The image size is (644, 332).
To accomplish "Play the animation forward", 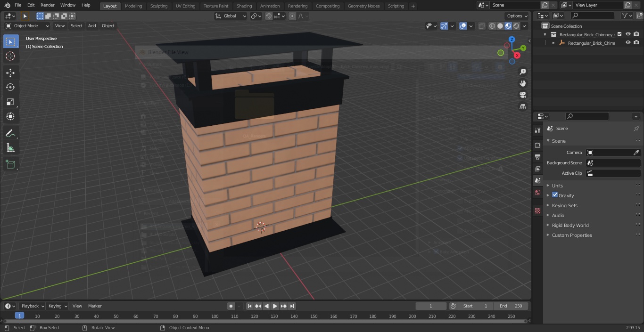I will pos(275,306).
